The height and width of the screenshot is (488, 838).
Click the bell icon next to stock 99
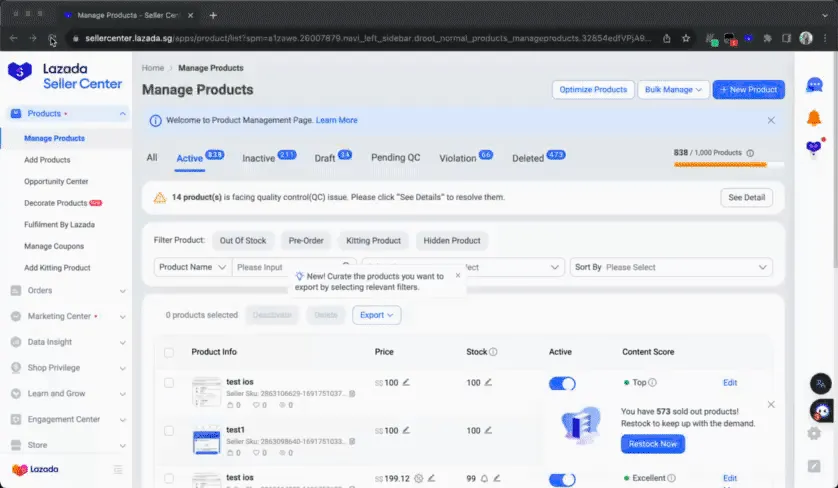(484, 478)
